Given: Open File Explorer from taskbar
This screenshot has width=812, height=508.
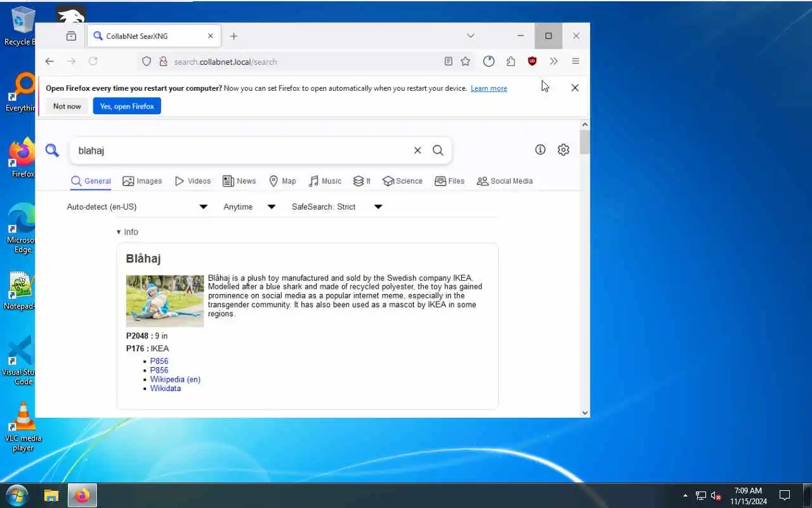Looking at the screenshot, I should (x=51, y=495).
